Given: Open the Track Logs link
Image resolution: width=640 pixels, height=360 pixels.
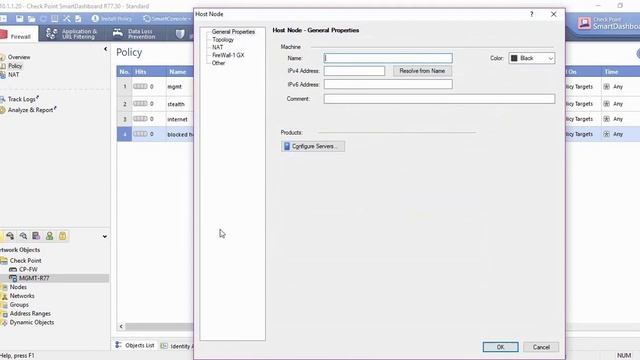Looking at the screenshot, I should (x=22, y=99).
